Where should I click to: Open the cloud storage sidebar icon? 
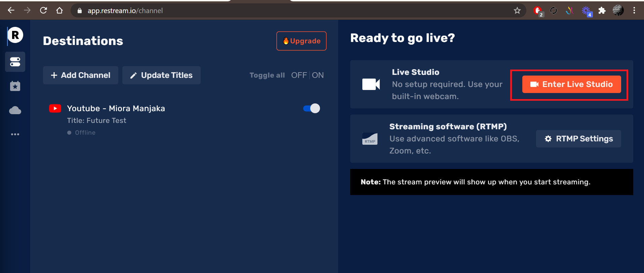click(15, 110)
